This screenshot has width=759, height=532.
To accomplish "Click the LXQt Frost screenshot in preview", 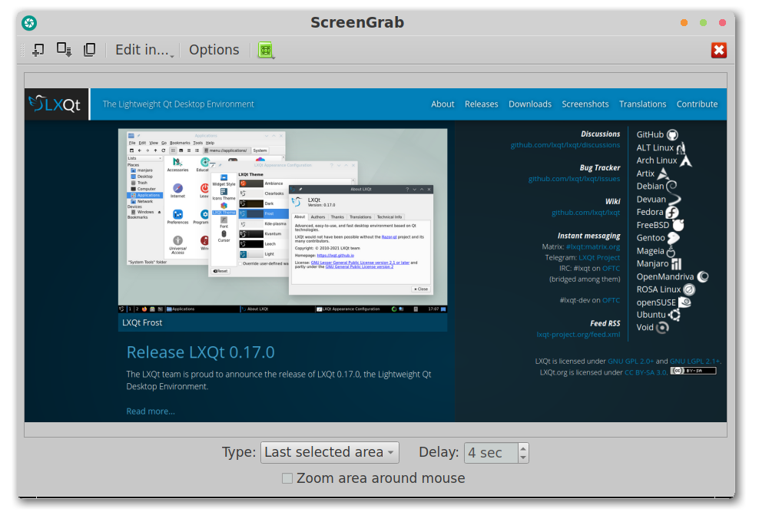I will pyautogui.click(x=282, y=221).
